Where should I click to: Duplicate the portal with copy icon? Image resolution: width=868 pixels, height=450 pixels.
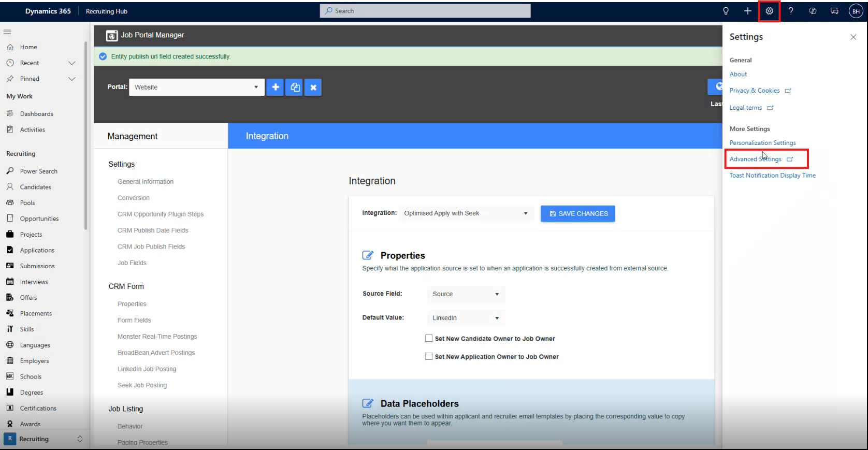pos(294,87)
